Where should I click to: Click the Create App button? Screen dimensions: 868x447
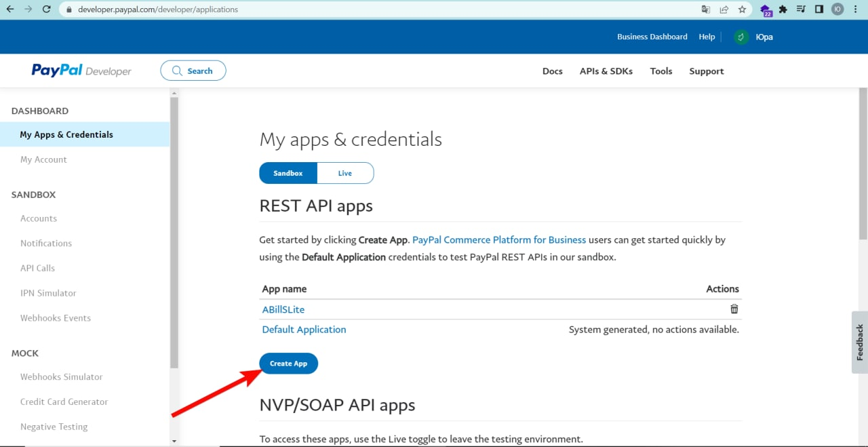tap(288, 364)
